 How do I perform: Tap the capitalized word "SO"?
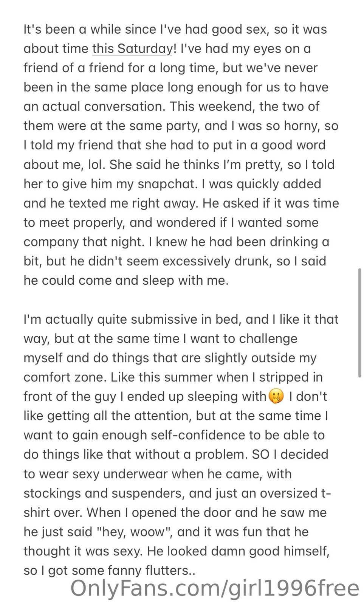point(260,455)
